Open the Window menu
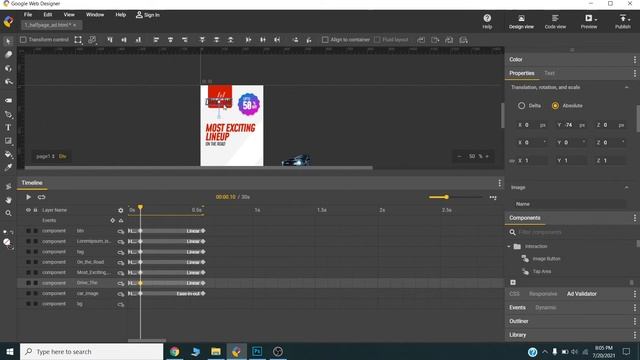 [x=95, y=15]
